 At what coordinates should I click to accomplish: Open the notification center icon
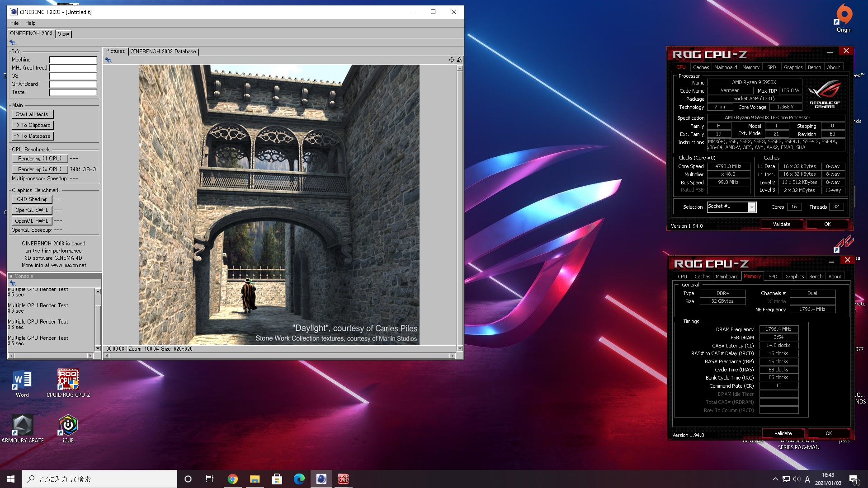854,479
